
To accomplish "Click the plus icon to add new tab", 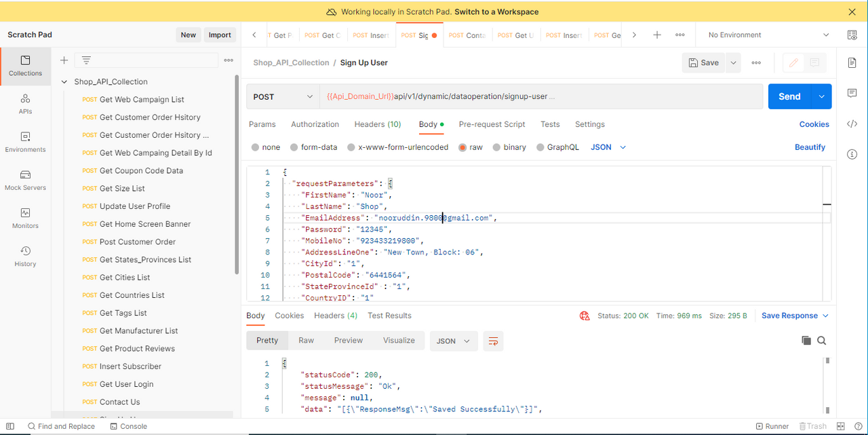I will [657, 35].
